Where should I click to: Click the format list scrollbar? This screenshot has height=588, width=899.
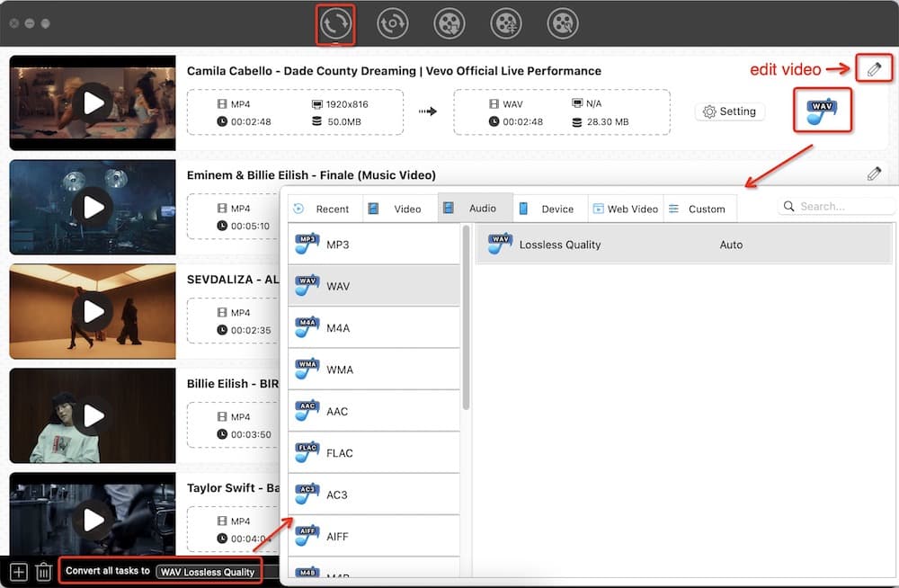466,317
